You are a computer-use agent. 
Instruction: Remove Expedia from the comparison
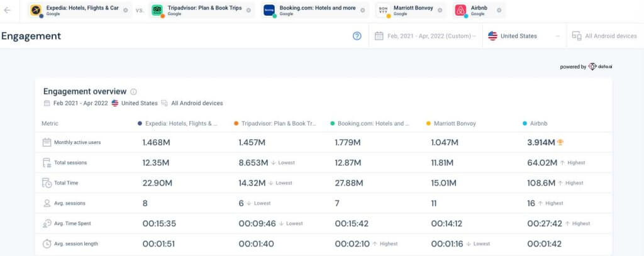pos(126,10)
